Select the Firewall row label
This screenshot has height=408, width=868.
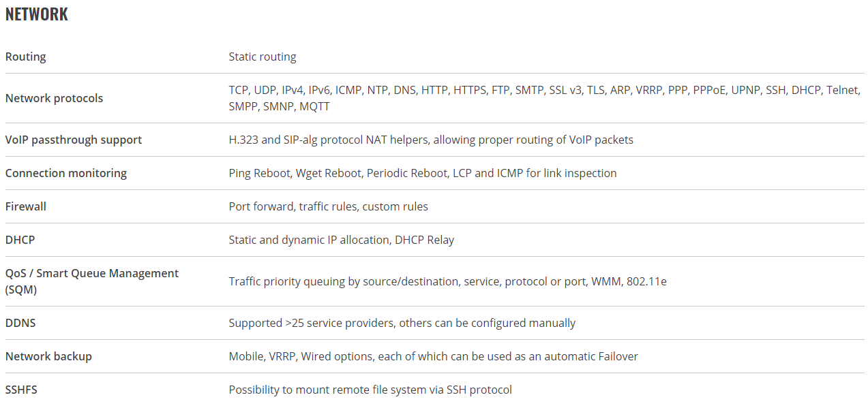pos(26,206)
